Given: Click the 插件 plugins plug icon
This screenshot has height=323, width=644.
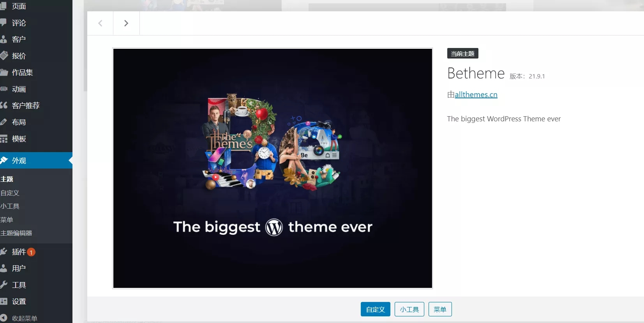Looking at the screenshot, I should click(x=4, y=252).
